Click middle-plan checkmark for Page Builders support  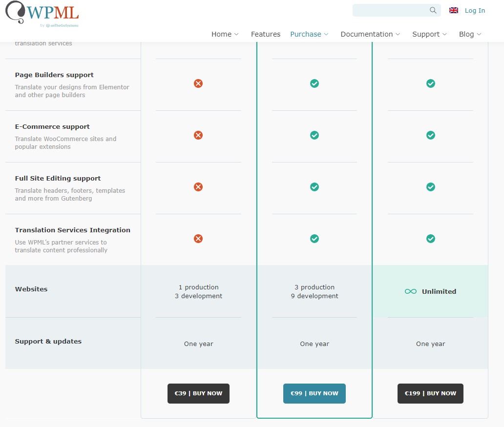315,83
